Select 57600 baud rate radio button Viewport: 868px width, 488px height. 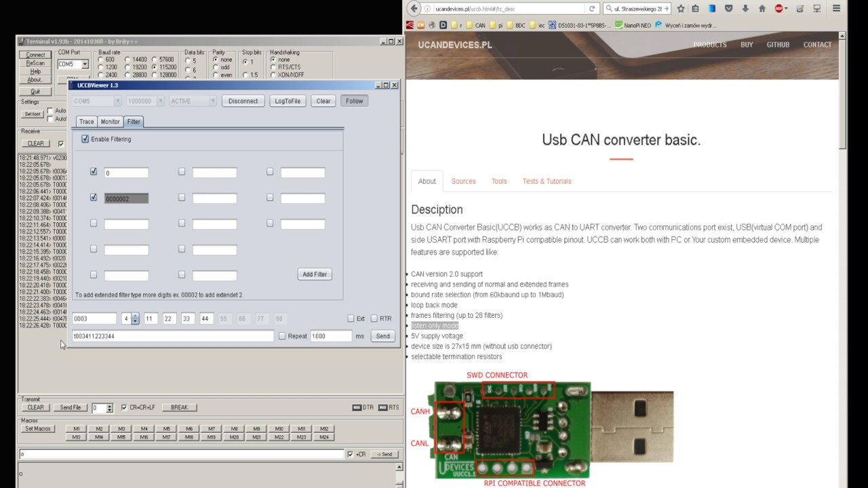[x=155, y=60]
